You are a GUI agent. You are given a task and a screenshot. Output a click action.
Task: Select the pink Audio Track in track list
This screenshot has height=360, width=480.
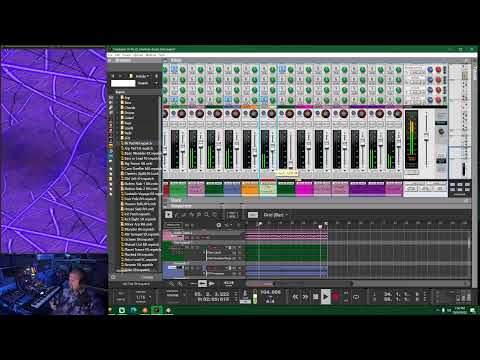click(204, 235)
